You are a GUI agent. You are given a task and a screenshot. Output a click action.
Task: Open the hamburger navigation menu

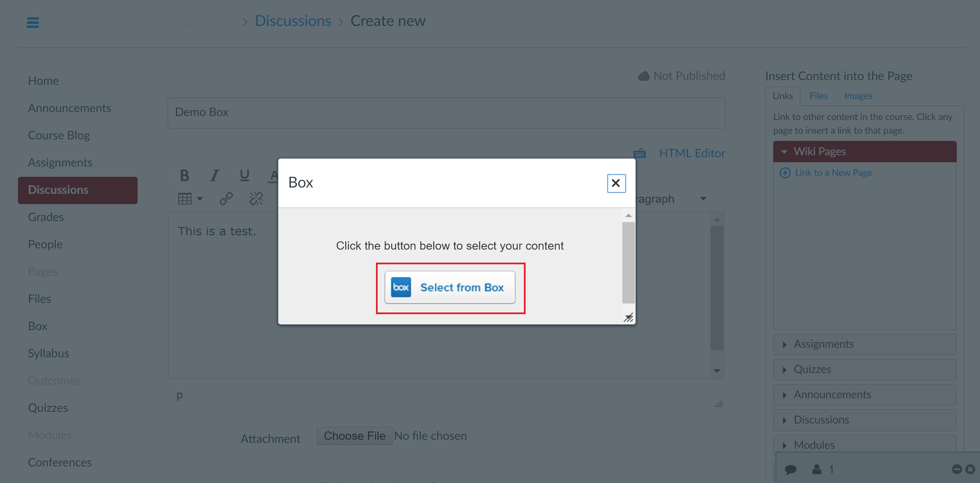coord(33,23)
